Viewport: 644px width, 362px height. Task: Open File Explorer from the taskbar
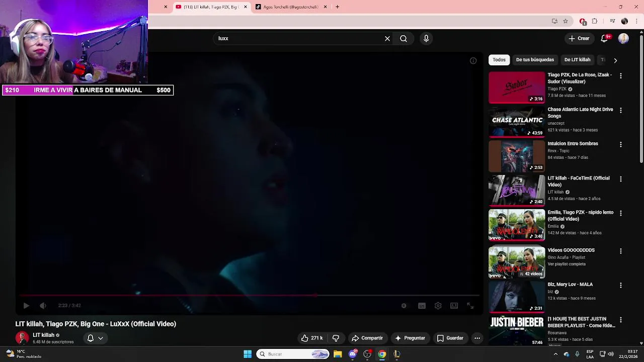[338, 354]
